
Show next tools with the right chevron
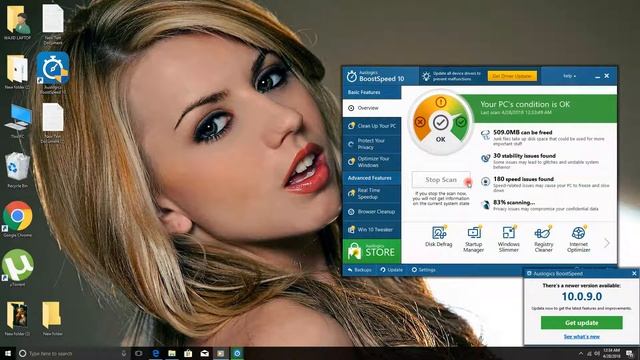click(x=607, y=243)
